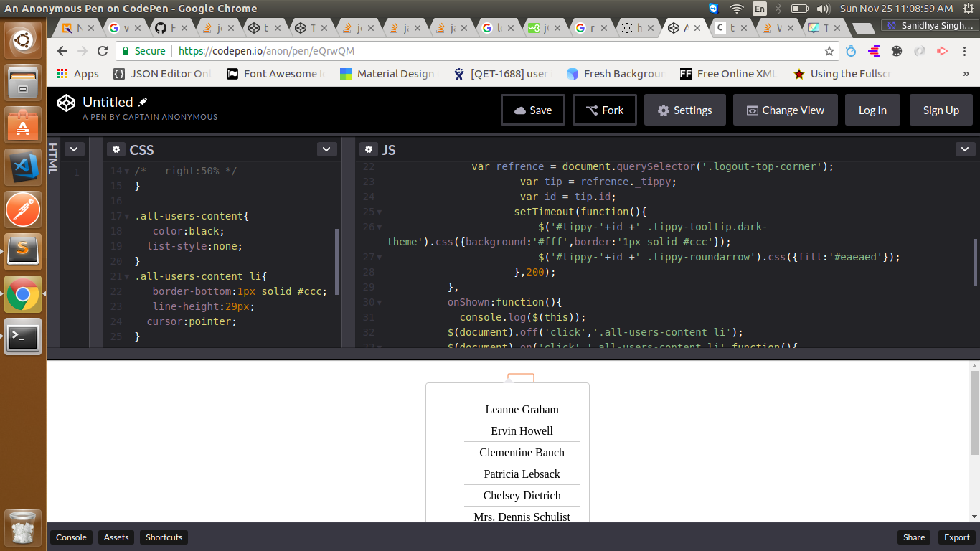Select Chelsey Dietrich in user list
This screenshot has height=551, width=980.
[x=522, y=496]
